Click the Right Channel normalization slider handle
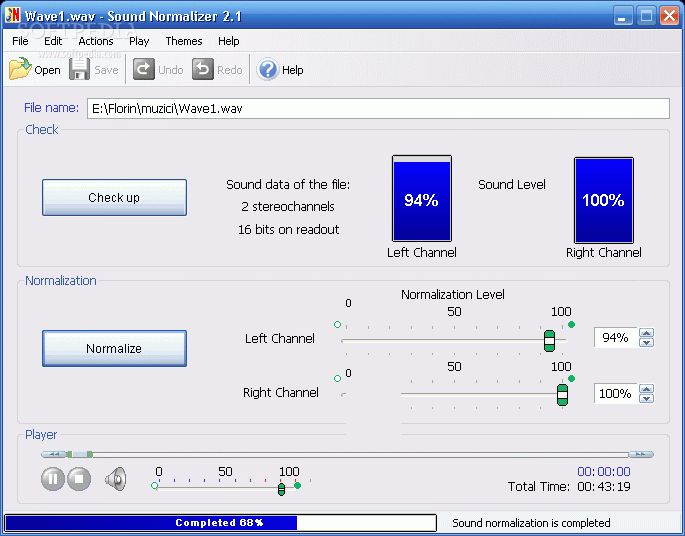The height and width of the screenshot is (536, 685). click(x=562, y=395)
